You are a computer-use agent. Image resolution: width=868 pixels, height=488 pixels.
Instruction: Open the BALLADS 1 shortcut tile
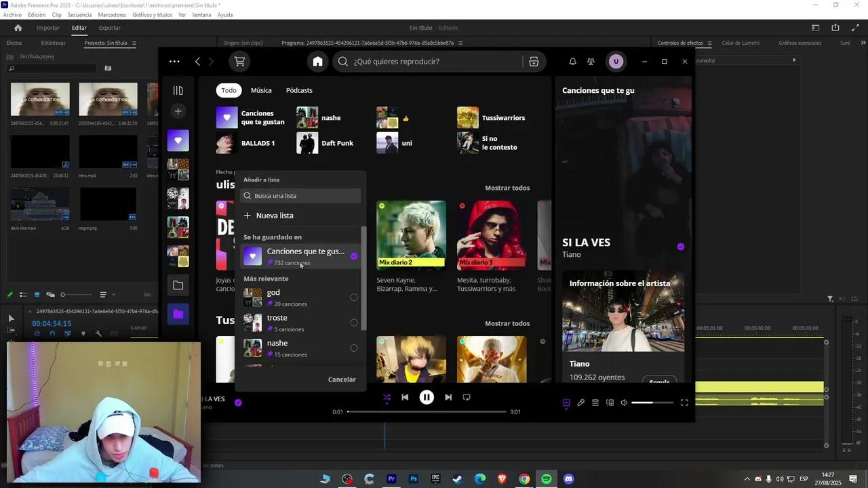252,143
